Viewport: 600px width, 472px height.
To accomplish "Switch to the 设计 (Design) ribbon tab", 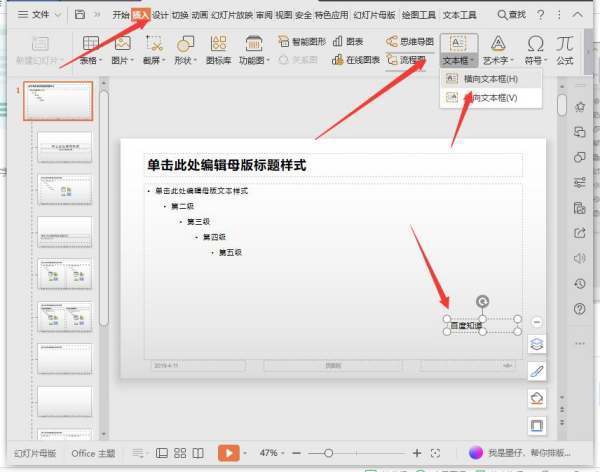I will pos(160,15).
